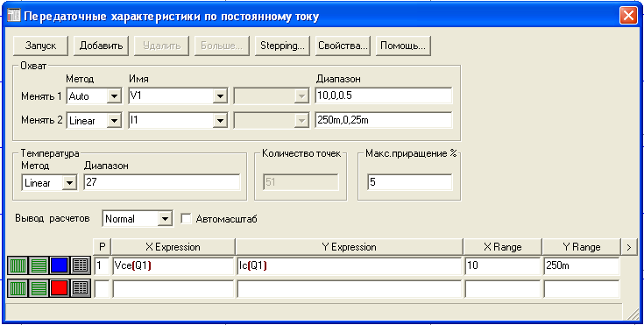Toggle X log/linear icon in first row
644x325 pixels.
(x=18, y=266)
